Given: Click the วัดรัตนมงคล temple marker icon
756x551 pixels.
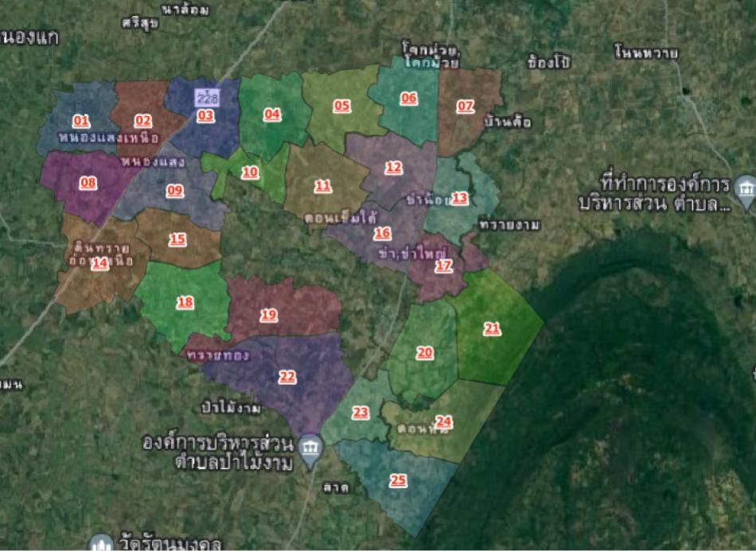Looking at the screenshot, I should (x=100, y=543).
